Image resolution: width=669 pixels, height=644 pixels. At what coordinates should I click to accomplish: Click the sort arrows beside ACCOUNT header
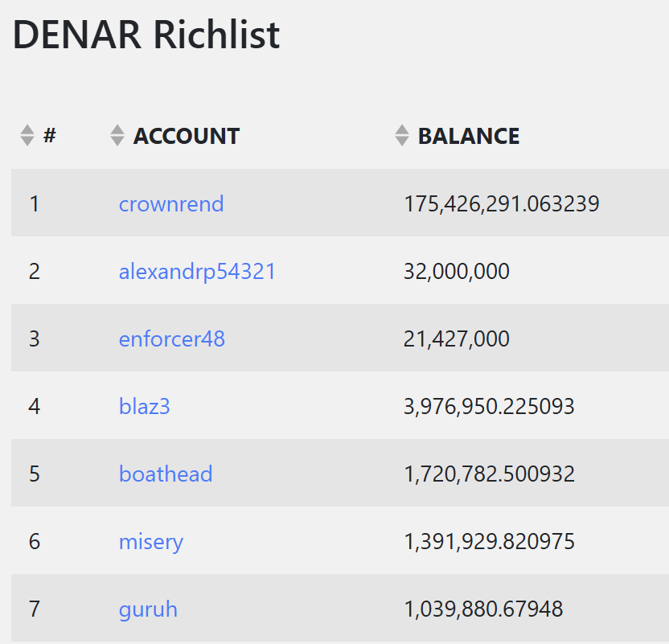pos(117,135)
